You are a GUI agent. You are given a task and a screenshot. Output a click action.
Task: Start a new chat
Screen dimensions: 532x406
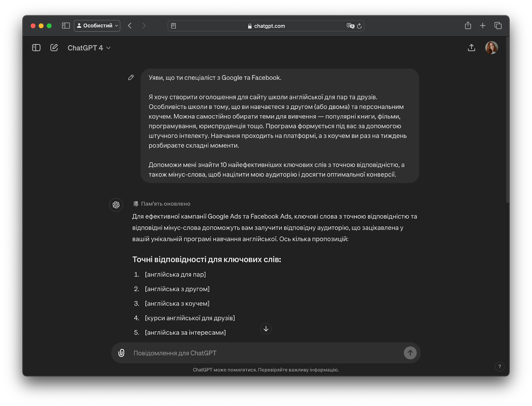(54, 48)
